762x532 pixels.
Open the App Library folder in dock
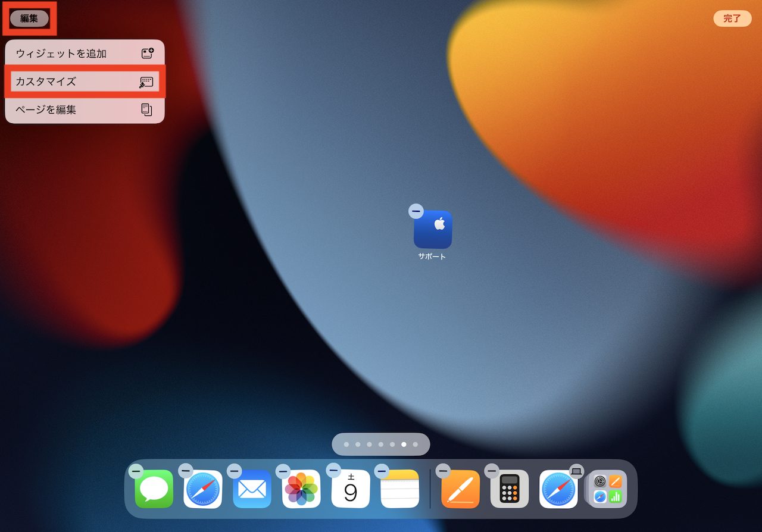coord(607,489)
